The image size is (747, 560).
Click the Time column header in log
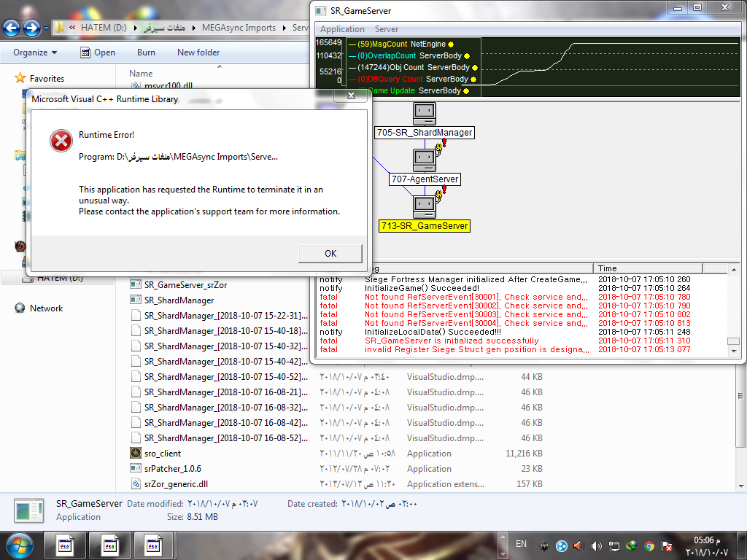(x=648, y=268)
